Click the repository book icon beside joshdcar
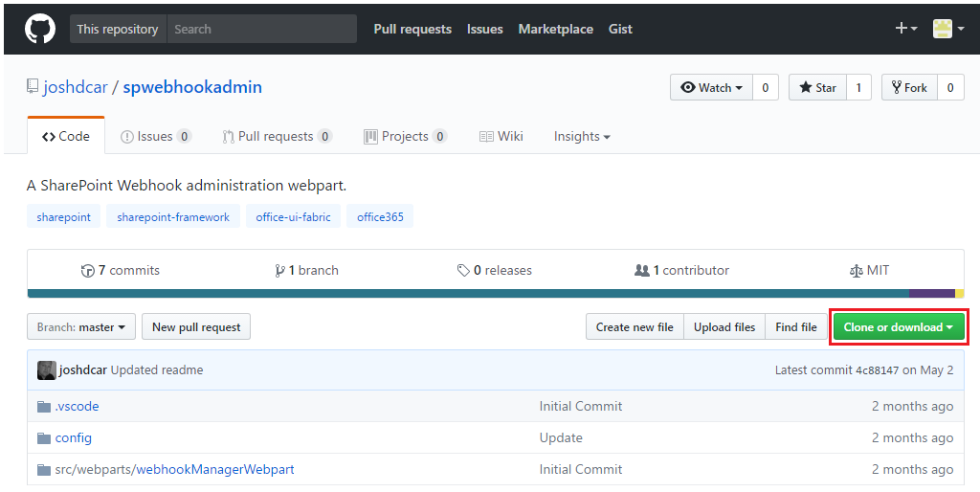980x492 pixels. coord(33,86)
